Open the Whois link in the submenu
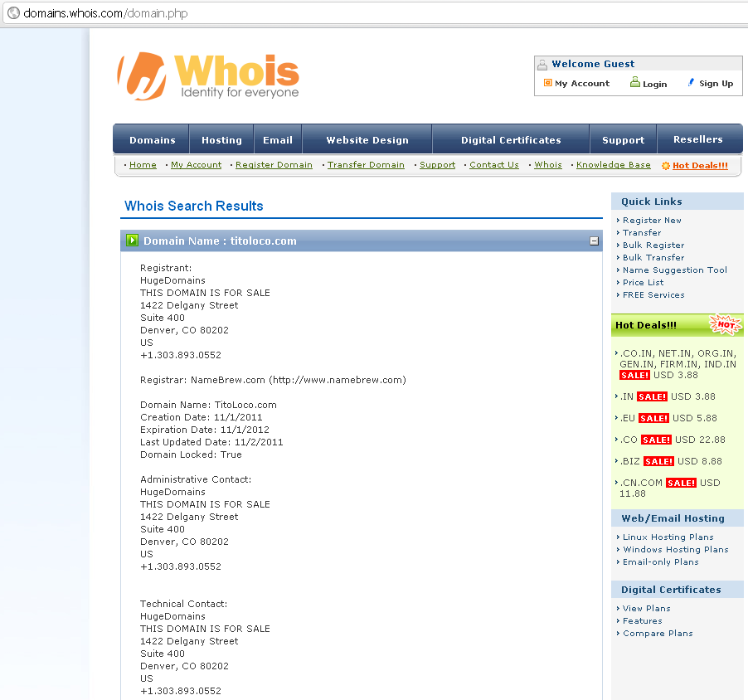748x700 pixels. (548, 164)
